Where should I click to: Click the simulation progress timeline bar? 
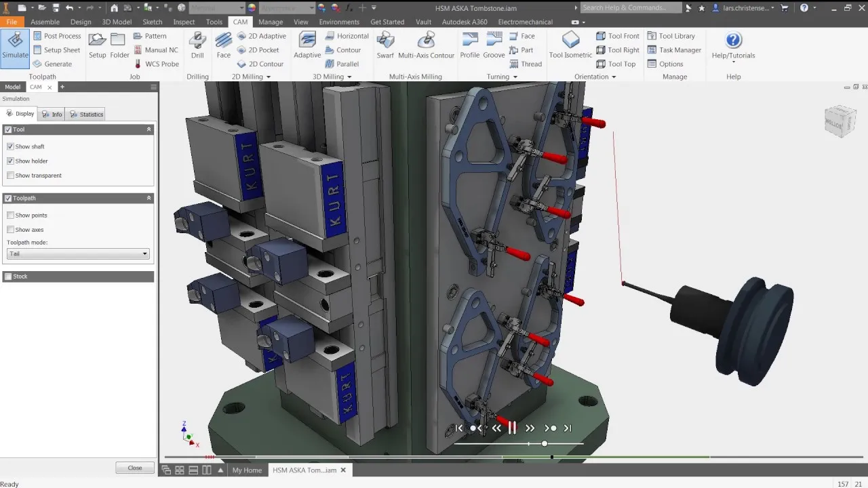(x=515, y=457)
